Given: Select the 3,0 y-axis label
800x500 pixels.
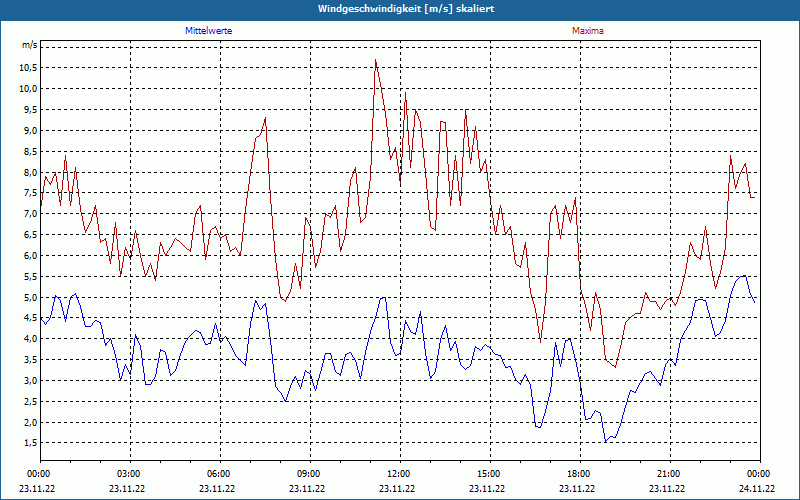Looking at the screenshot, I should pyautogui.click(x=30, y=381).
